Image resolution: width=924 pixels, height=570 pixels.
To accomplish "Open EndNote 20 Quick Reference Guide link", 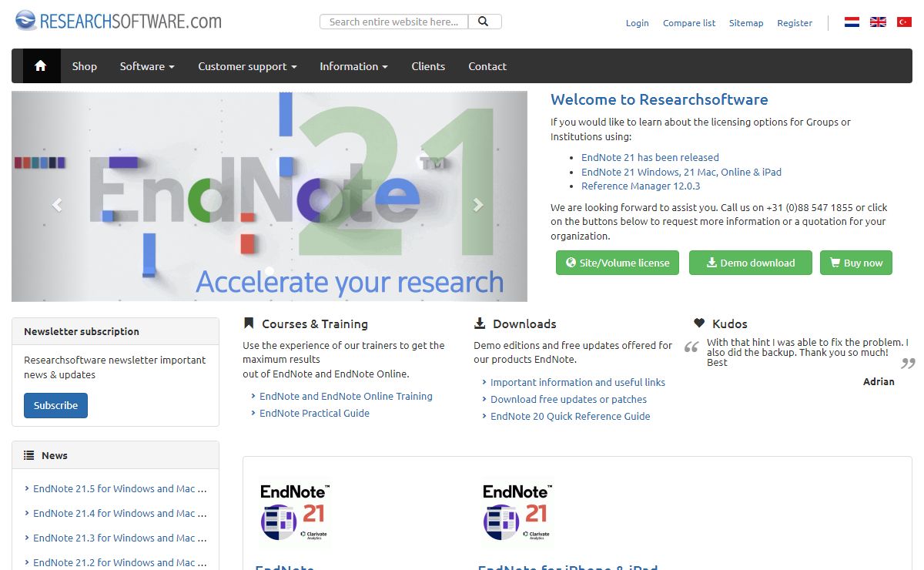I will click(570, 416).
